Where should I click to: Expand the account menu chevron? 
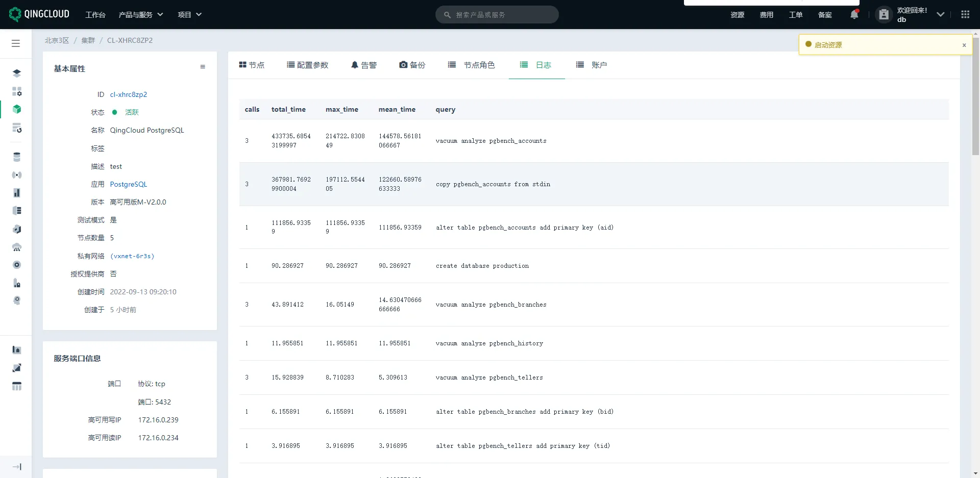940,15
